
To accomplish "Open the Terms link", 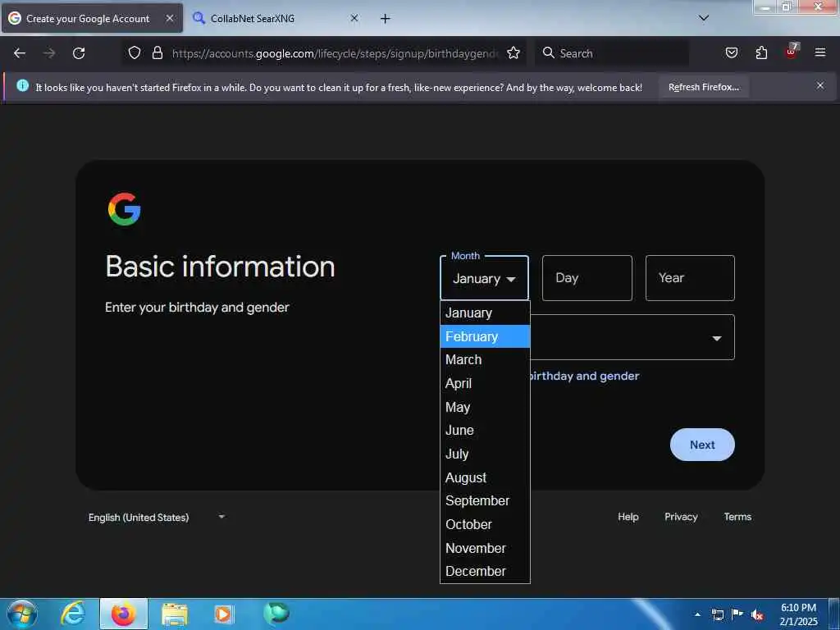I will pyautogui.click(x=737, y=517).
